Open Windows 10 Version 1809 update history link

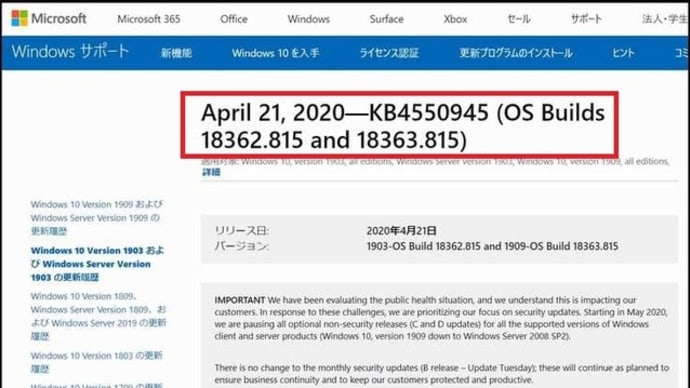(99, 316)
